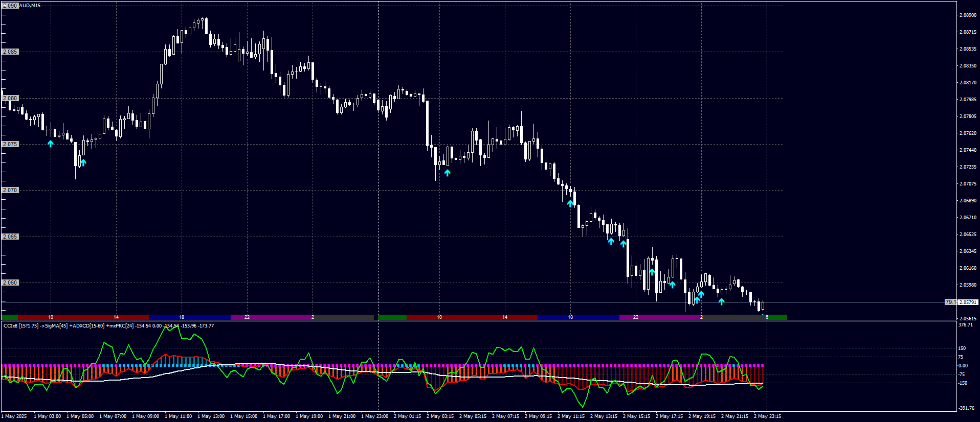
Task: Select the 2.080 horizontal level label
Action: [10, 98]
